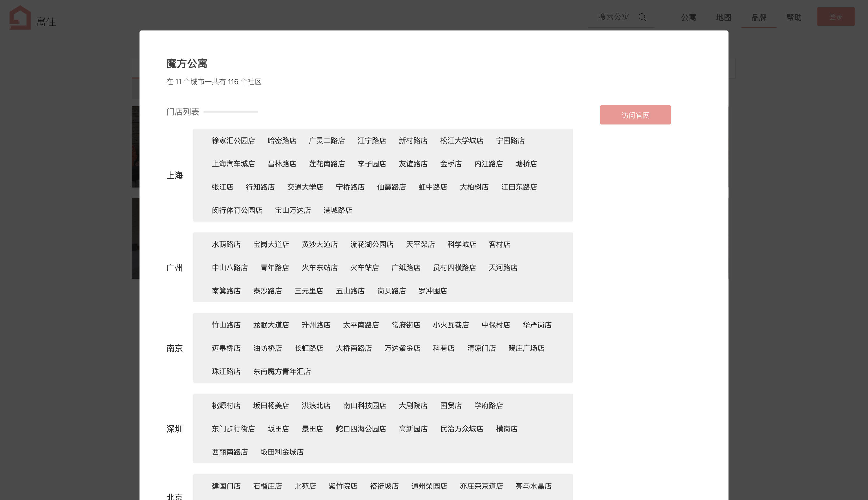The image size is (868, 500).
Task: Choose the 闵行体育公园店 link in Shanghai
Action: point(237,210)
